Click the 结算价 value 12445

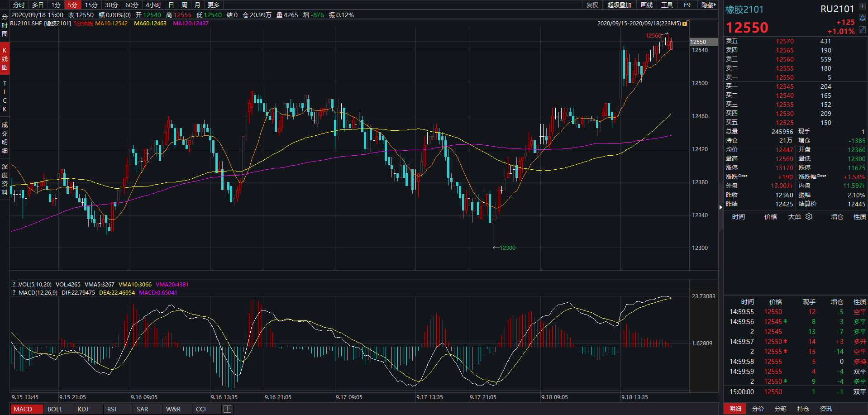(856, 204)
